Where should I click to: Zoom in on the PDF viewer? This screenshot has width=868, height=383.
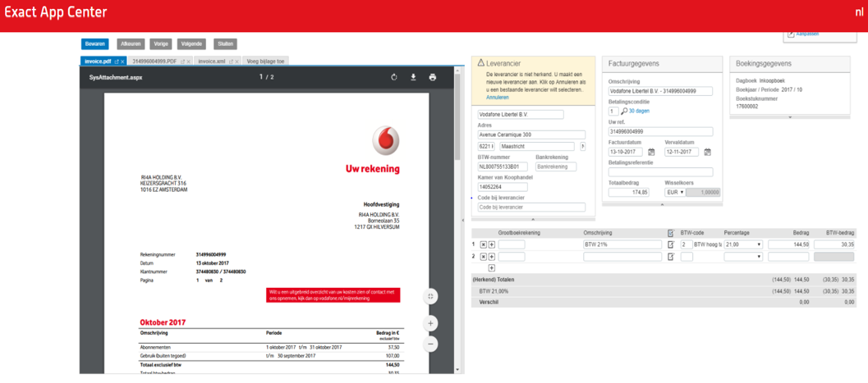coord(430,323)
